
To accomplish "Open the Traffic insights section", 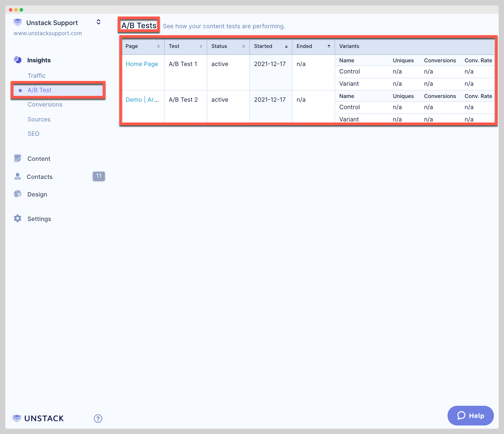I will coord(36,76).
